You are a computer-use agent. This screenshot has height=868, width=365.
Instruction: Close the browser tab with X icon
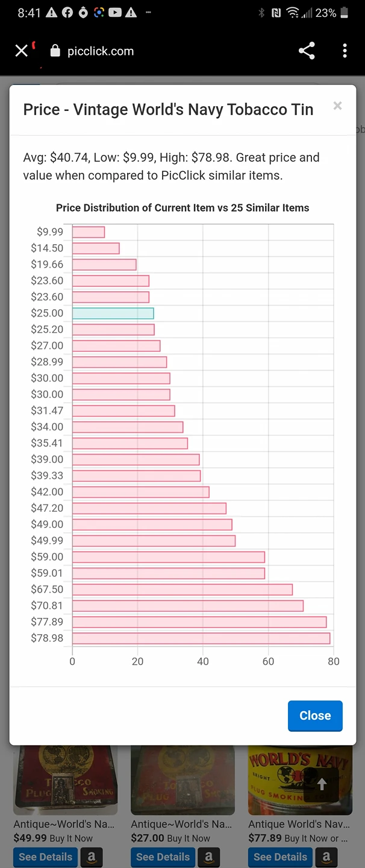click(22, 51)
